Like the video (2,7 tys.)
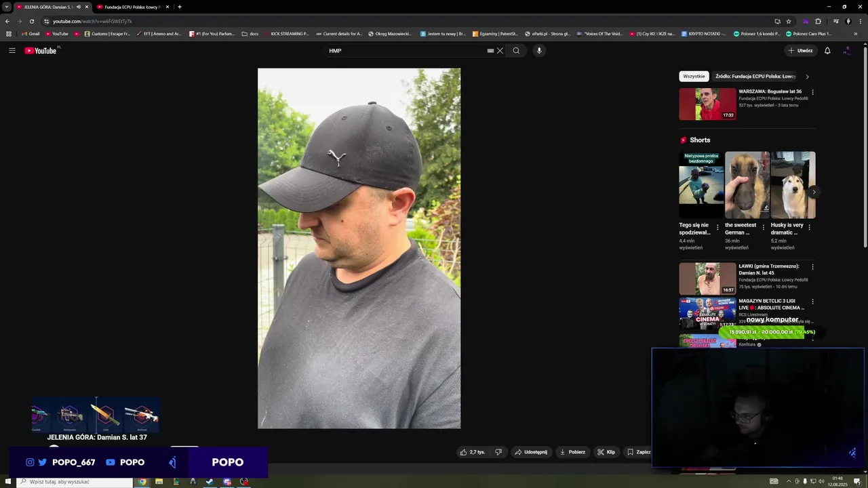The image size is (868, 488). click(x=473, y=452)
